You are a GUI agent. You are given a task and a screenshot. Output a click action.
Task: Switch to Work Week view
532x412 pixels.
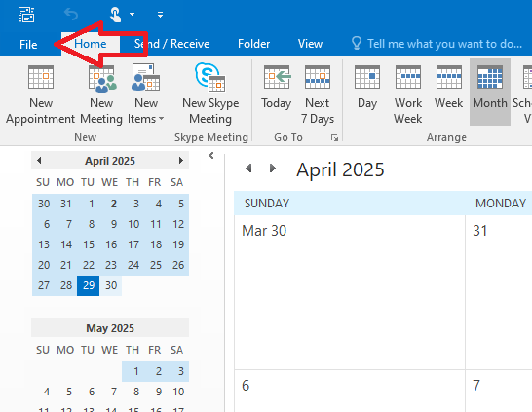click(x=408, y=94)
